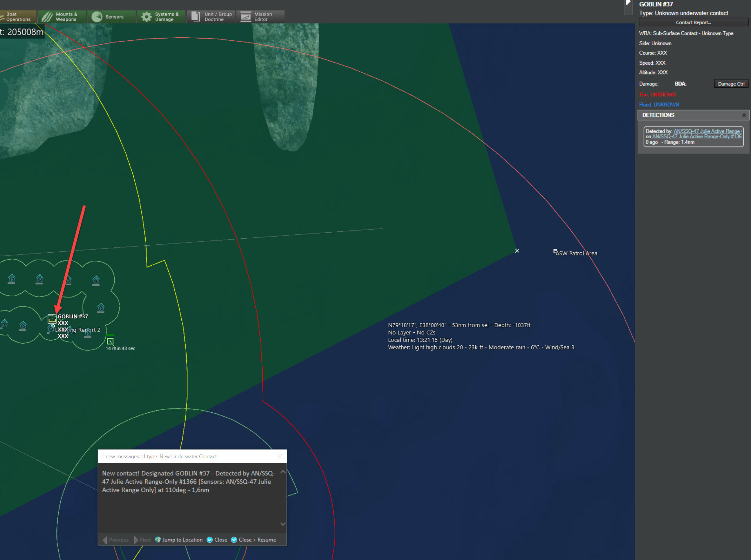Click 'Type: Unknown underwater contact' text
The image size is (751, 560).
tap(683, 13)
